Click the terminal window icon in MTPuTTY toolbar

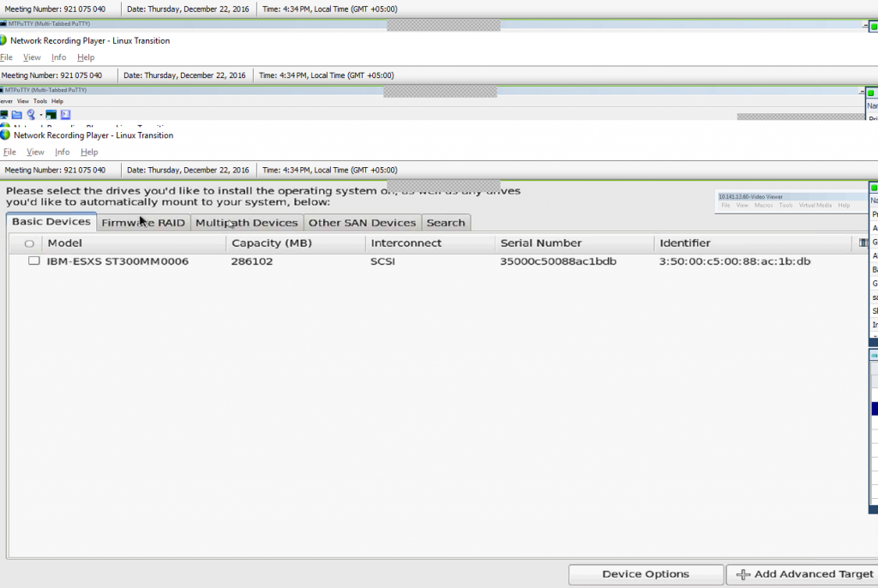[x=51, y=114]
